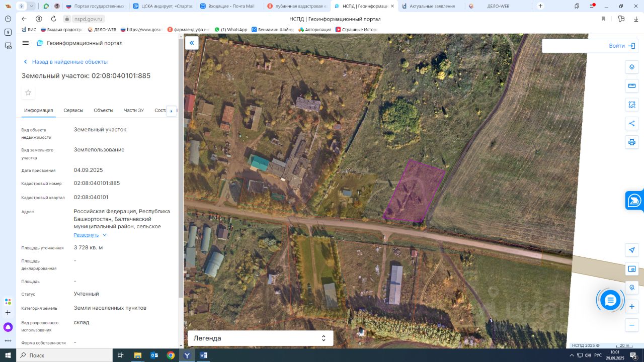Screen dimensions: 644x362
Task: Open a new browser tab
Action: click(x=540, y=6)
